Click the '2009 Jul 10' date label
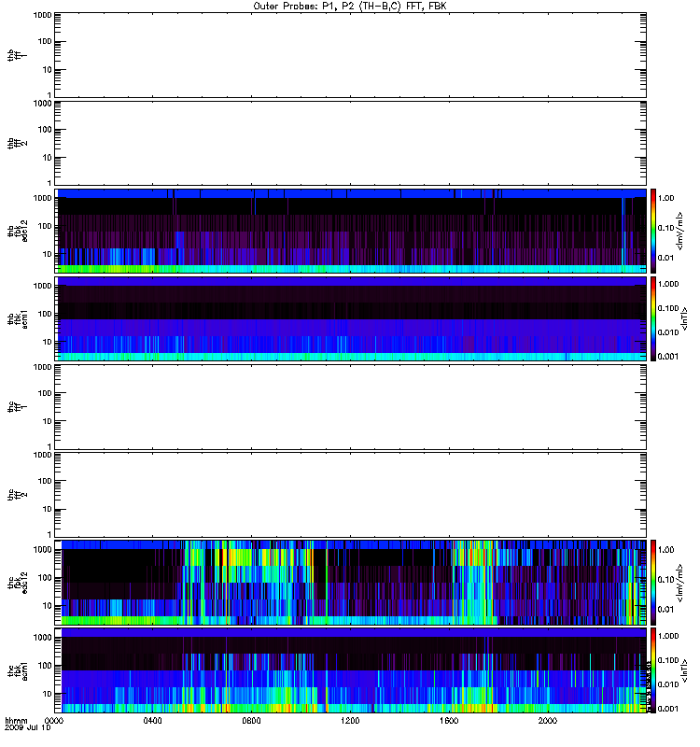 [28, 727]
